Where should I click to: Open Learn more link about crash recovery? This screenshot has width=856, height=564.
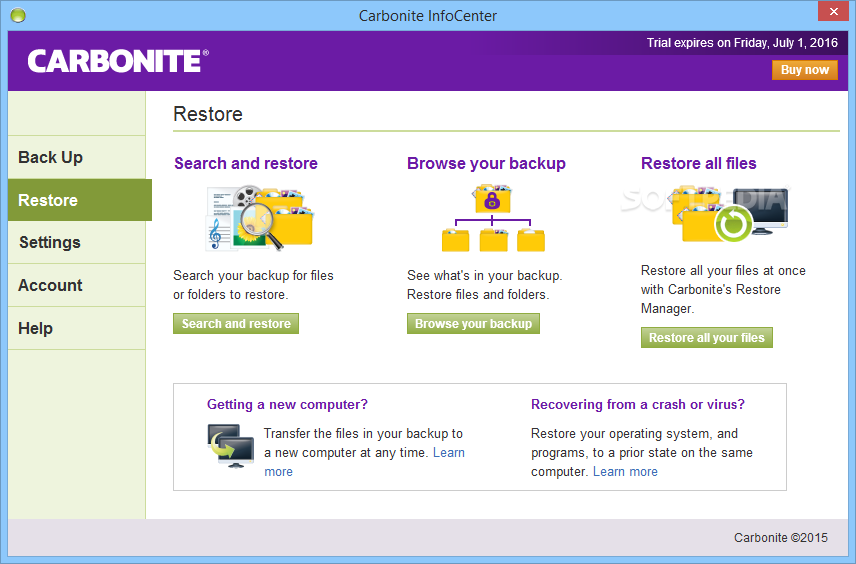pos(625,472)
